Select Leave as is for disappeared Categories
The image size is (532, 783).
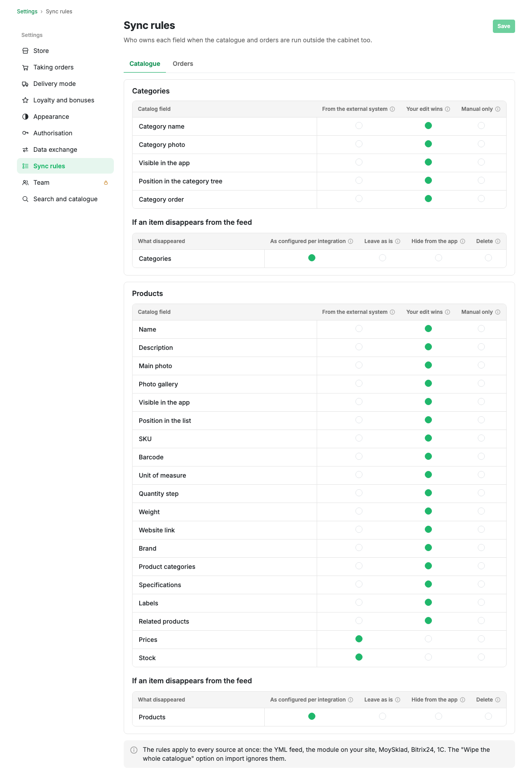pyautogui.click(x=383, y=258)
